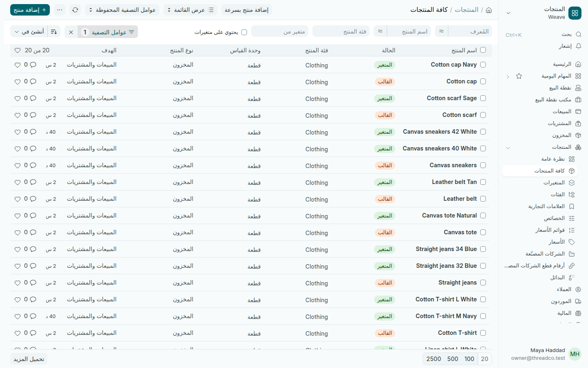Click إضافة منتج بسرعة button
The height and width of the screenshot is (368, 588).
tap(247, 10)
